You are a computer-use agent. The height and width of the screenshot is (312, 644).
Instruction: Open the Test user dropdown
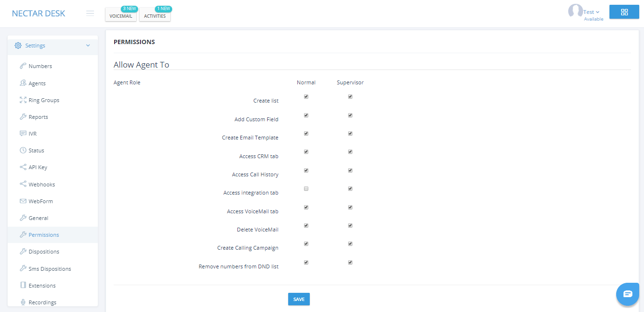click(x=591, y=12)
